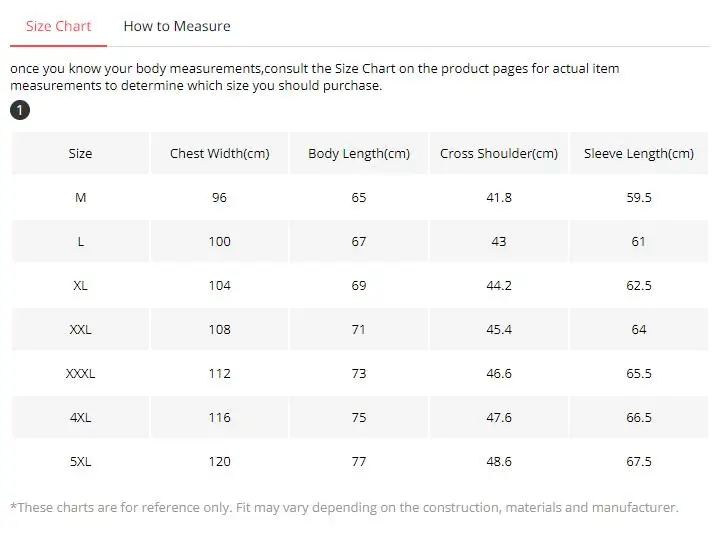721x542 pixels.
Task: Click sleeve length value 67.5 for 5XL
Action: tap(639, 462)
